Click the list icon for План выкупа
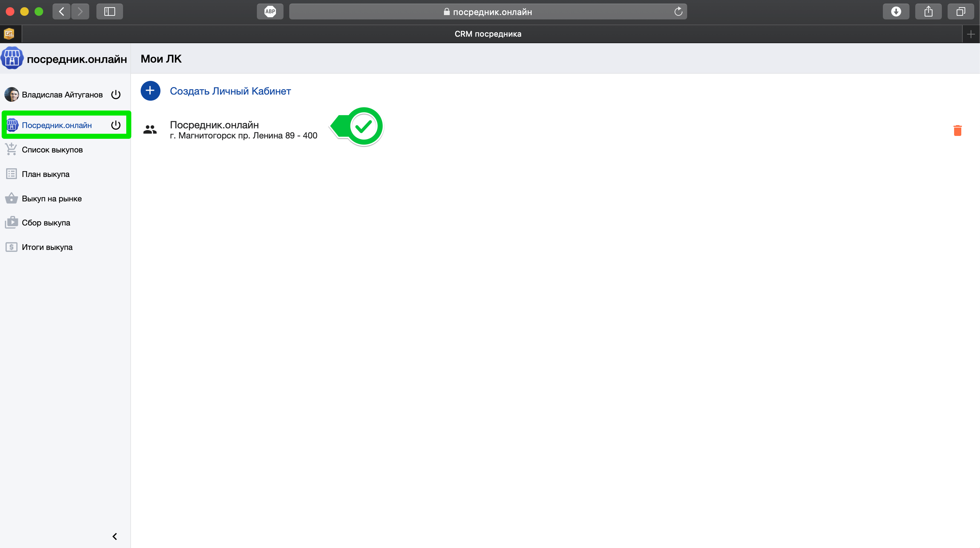The height and width of the screenshot is (548, 980). pos(11,174)
